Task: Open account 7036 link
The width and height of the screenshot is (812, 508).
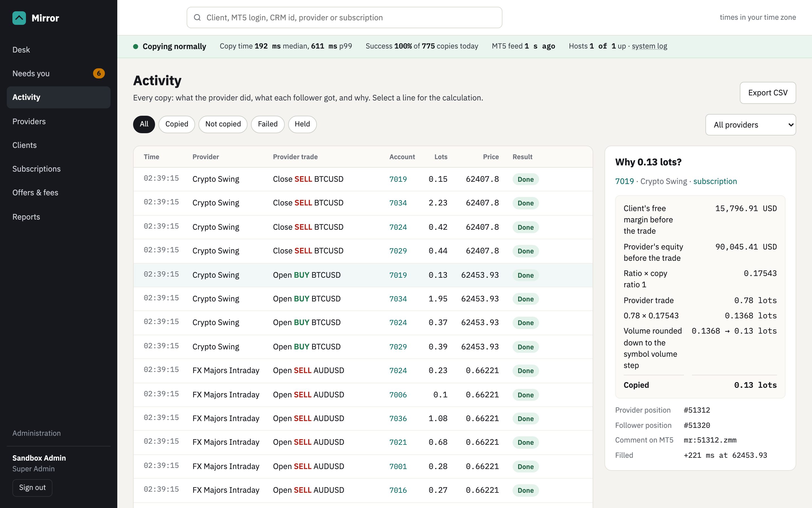Action: (x=398, y=419)
